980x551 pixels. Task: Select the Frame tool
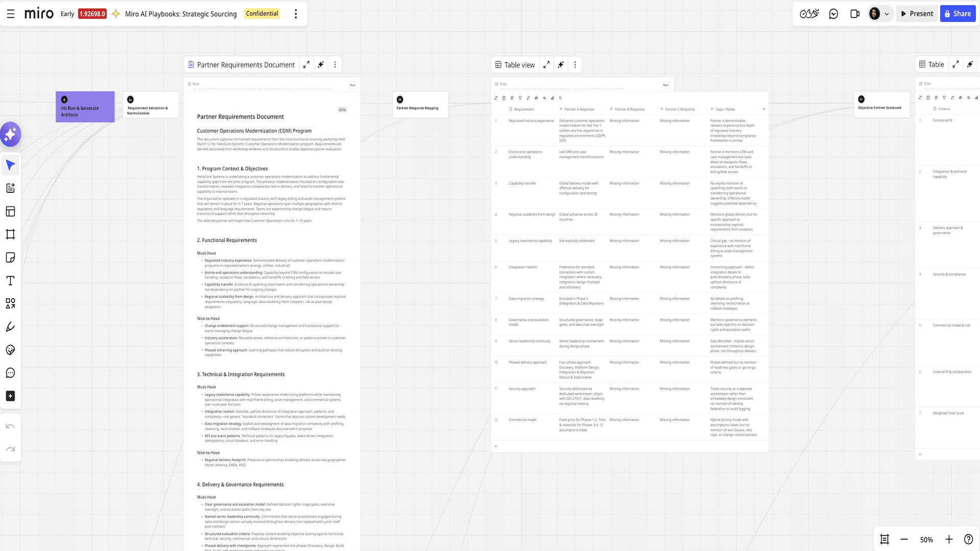click(10, 234)
